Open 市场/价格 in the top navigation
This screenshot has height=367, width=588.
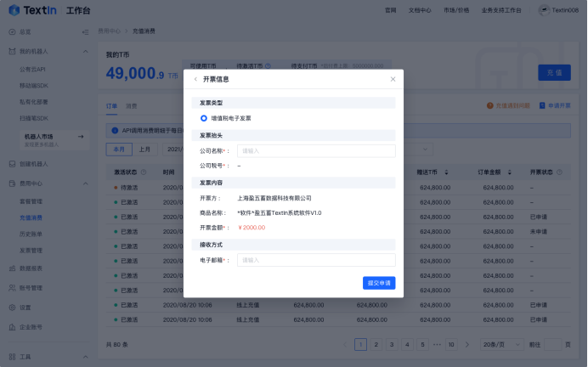click(456, 10)
